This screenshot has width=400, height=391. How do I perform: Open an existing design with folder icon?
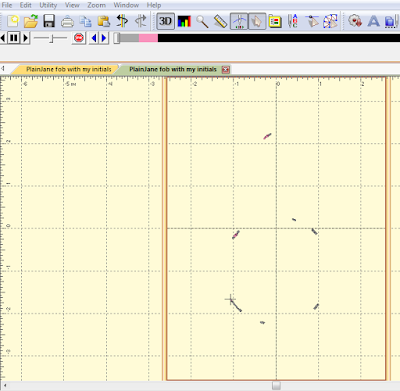click(31, 21)
